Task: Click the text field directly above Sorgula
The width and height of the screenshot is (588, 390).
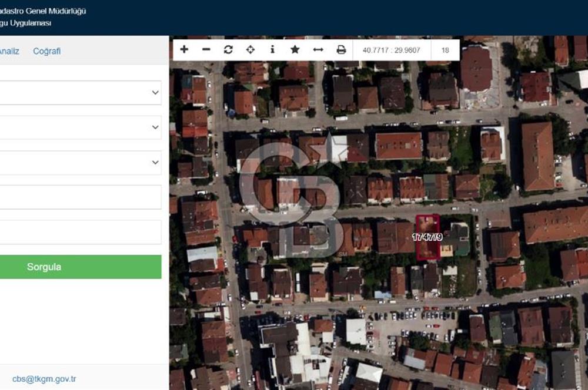Action: click(79, 232)
